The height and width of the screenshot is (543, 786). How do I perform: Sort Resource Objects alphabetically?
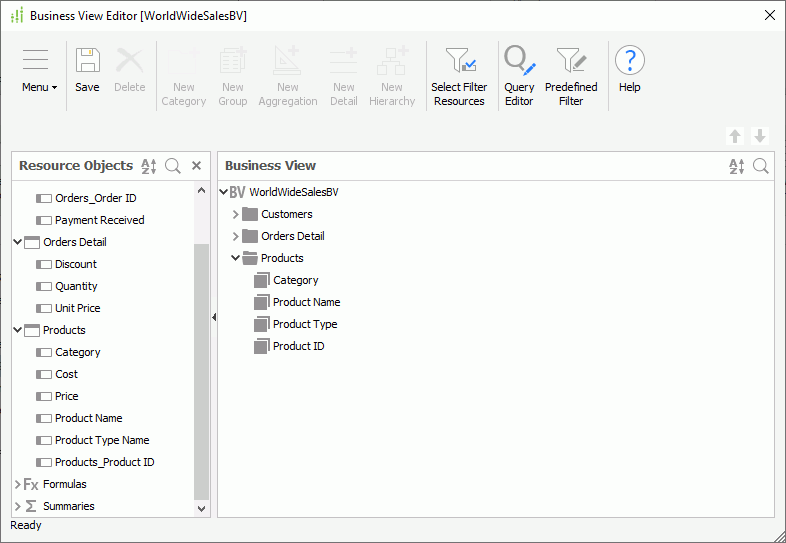149,166
